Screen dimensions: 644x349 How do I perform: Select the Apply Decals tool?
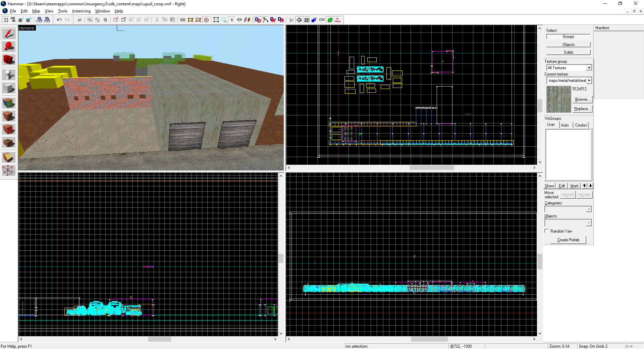tap(9, 129)
